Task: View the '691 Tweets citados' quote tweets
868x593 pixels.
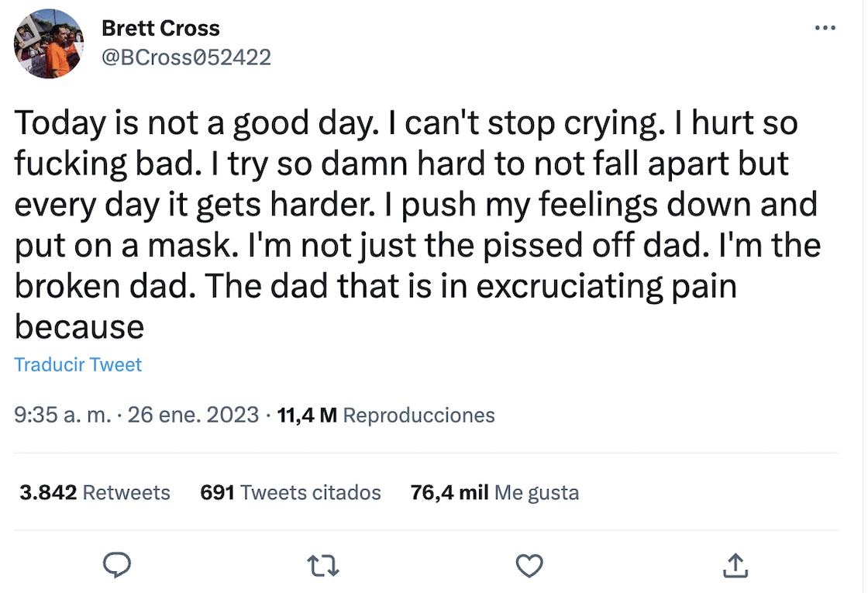Action: [x=291, y=492]
